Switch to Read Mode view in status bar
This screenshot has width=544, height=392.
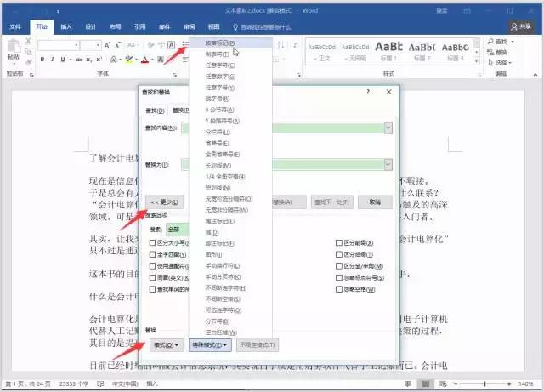click(x=408, y=383)
